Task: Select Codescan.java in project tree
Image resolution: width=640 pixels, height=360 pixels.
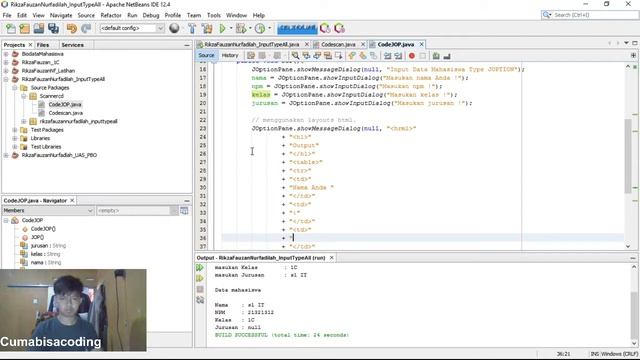Action: click(65, 113)
